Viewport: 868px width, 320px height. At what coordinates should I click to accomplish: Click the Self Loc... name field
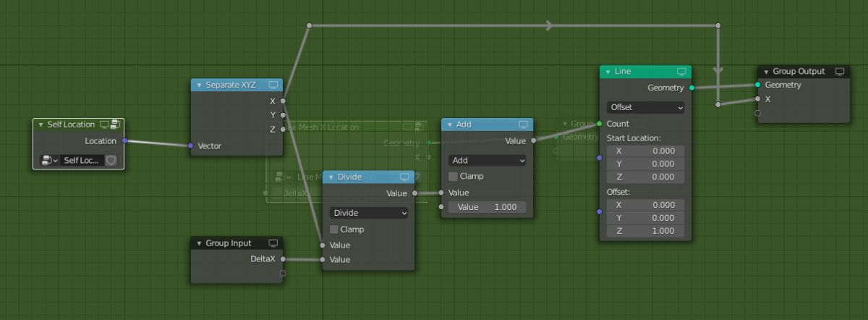(82, 160)
